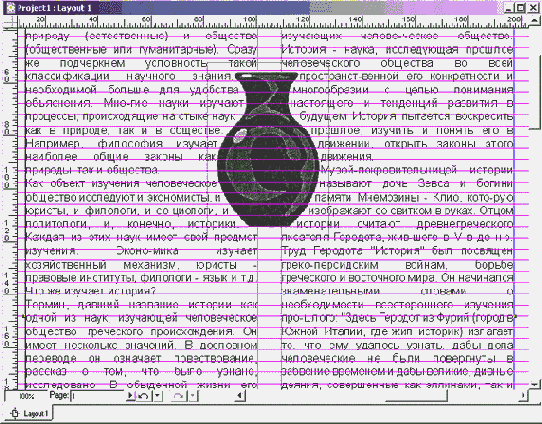Click the vertical scrollbar thumb

tap(535, 91)
